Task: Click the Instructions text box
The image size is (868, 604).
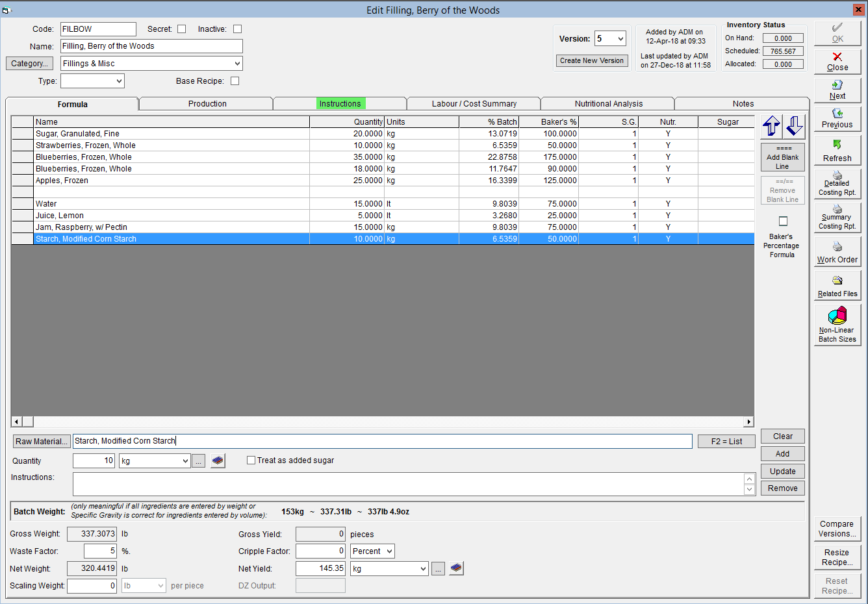Action: point(408,484)
